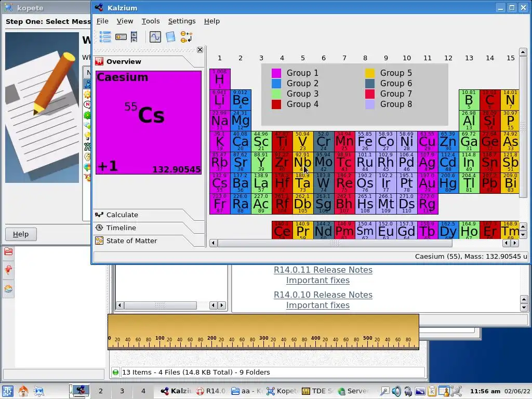
Task: Select the Iron (Fe) element cell
Action: [x=365, y=141]
